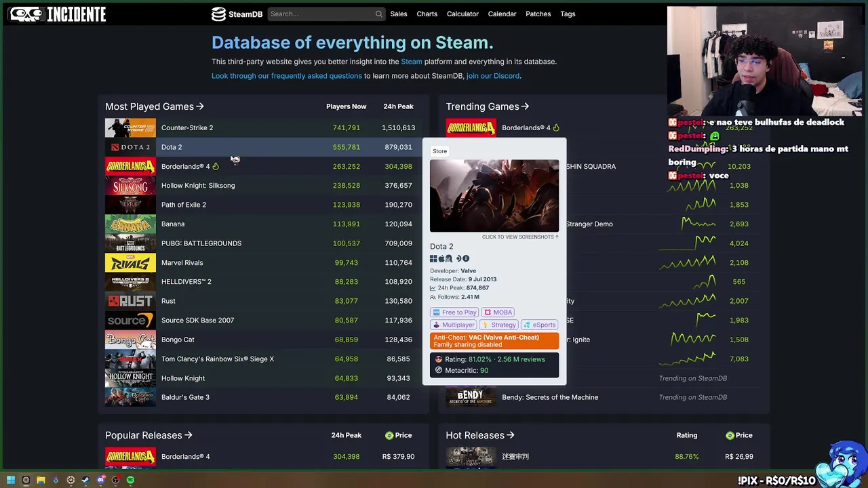Click Borderlands 4 icon in Most Played
Viewport: 868px width, 488px height.
click(x=130, y=166)
